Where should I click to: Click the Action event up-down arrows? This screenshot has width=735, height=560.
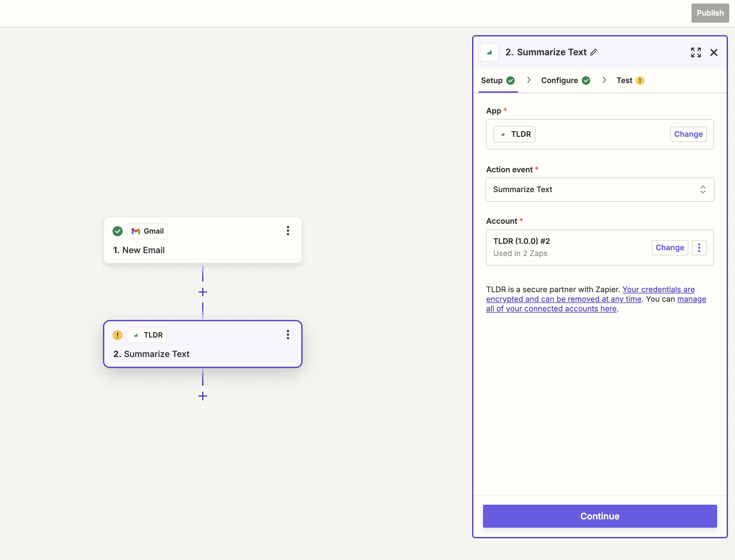[x=703, y=189]
